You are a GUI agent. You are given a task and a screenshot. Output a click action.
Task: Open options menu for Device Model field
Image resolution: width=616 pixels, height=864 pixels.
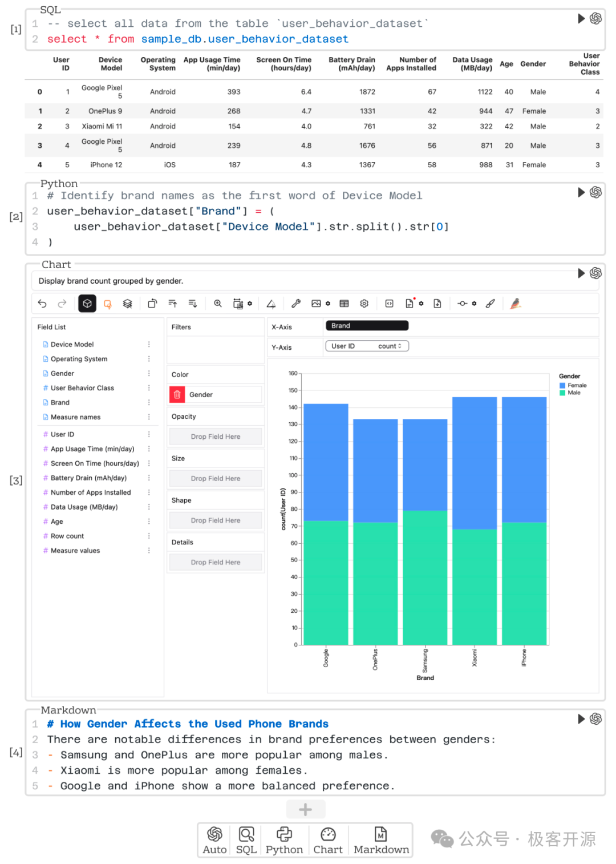(149, 345)
